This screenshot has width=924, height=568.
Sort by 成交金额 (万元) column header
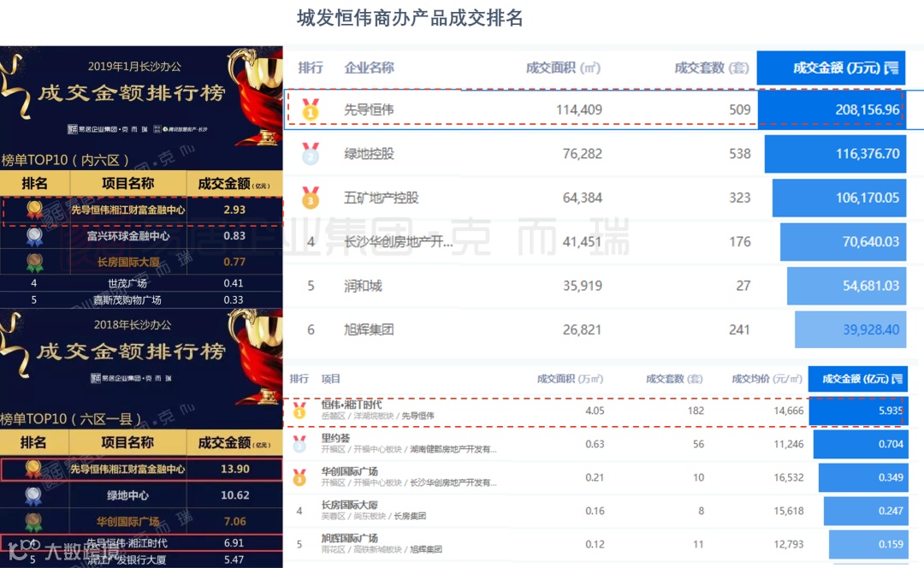831,68
